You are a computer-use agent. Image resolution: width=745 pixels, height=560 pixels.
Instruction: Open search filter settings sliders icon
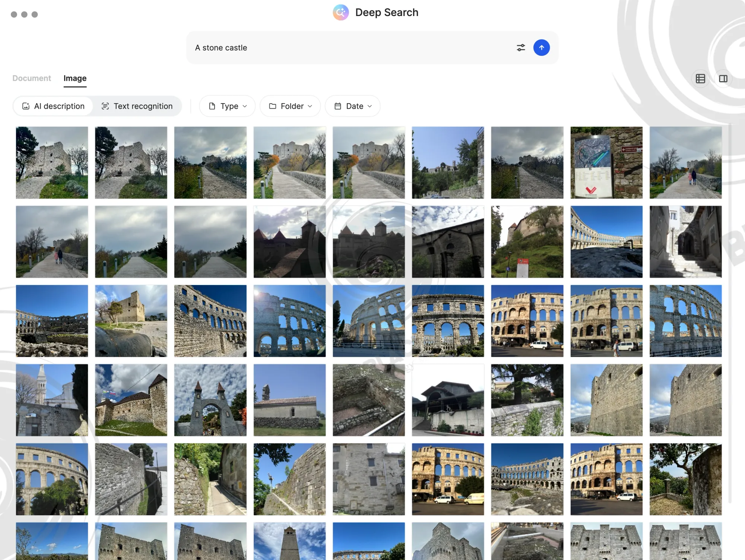[521, 48]
